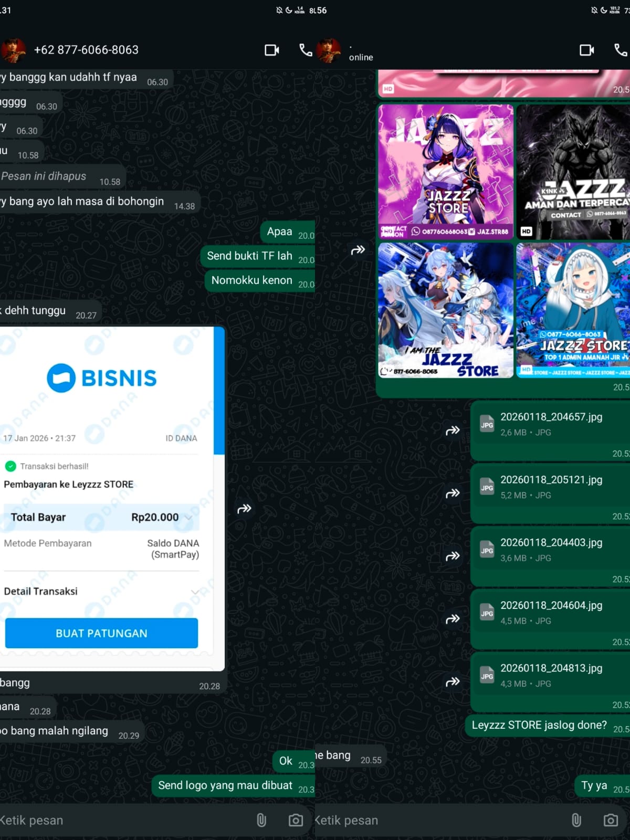The height and width of the screenshot is (840, 630).
Task: Forward the Jazzz Store image album
Action: point(358,250)
